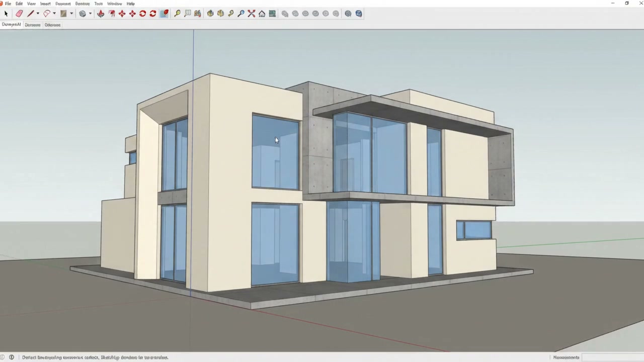Open the Edit menu
The image size is (644, 362).
tap(19, 4)
